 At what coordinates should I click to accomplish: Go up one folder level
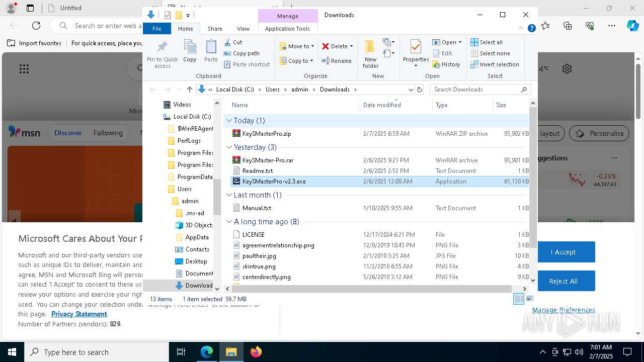coord(189,89)
